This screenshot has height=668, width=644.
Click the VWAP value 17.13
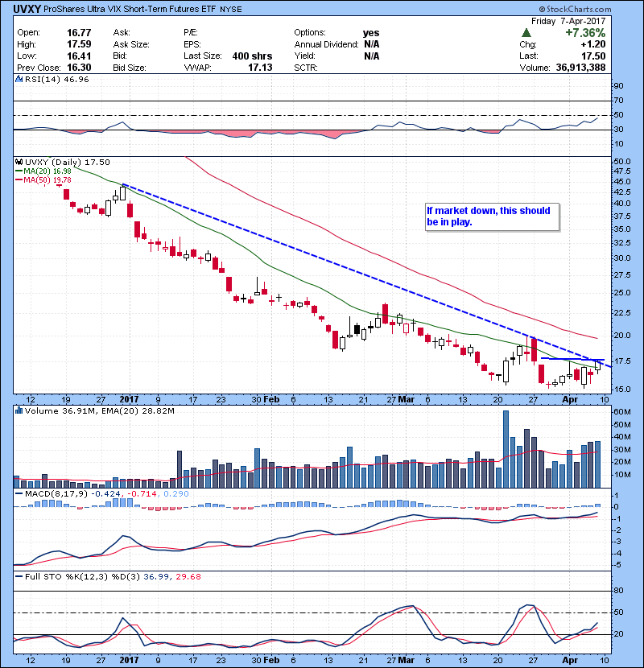point(260,68)
